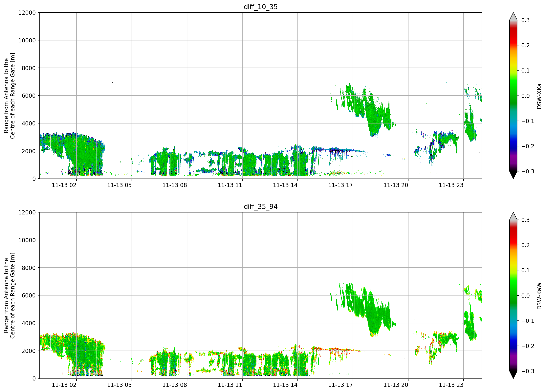Click the '−0.3' tick on DSW-KaW colorbar
546x392 pixels.
click(x=528, y=371)
